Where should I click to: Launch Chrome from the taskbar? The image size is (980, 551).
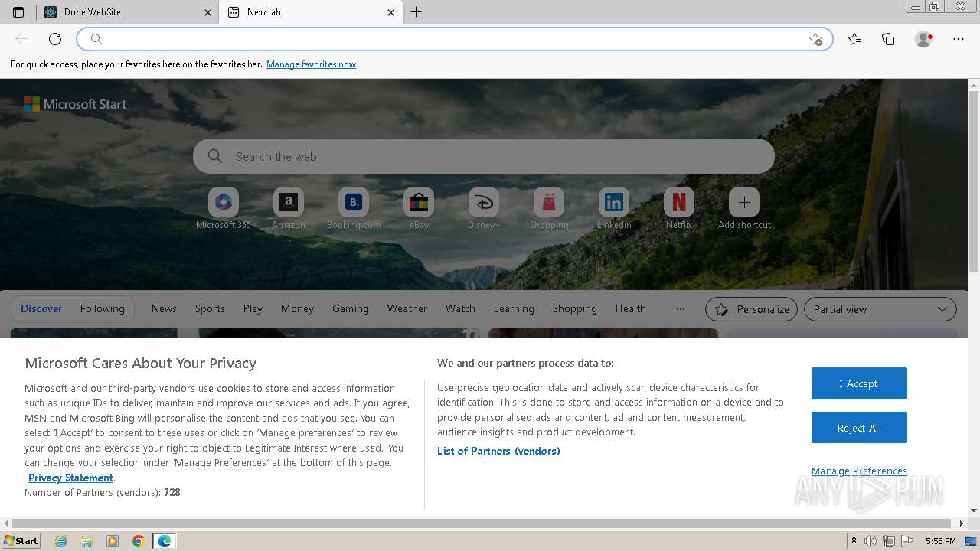139,541
